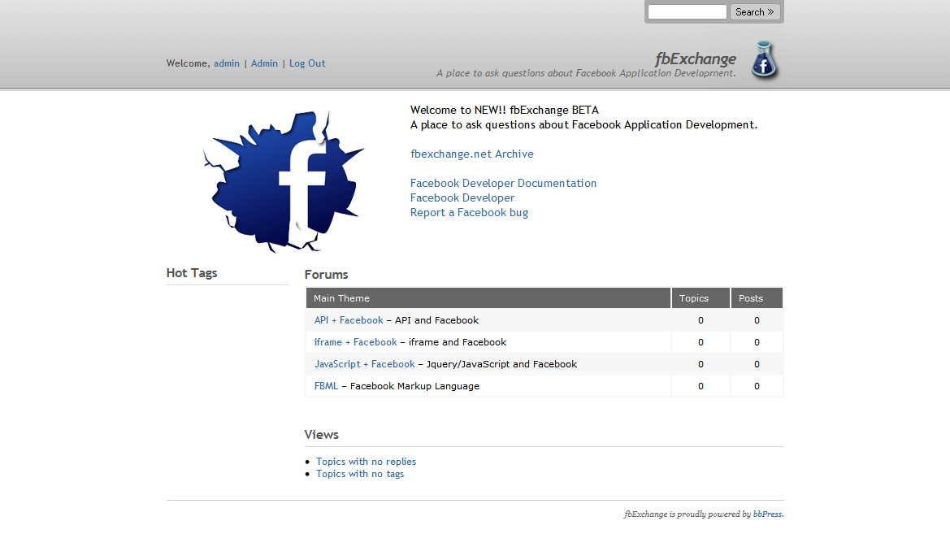Click the broken-wall Facebook logo image

[284, 181]
